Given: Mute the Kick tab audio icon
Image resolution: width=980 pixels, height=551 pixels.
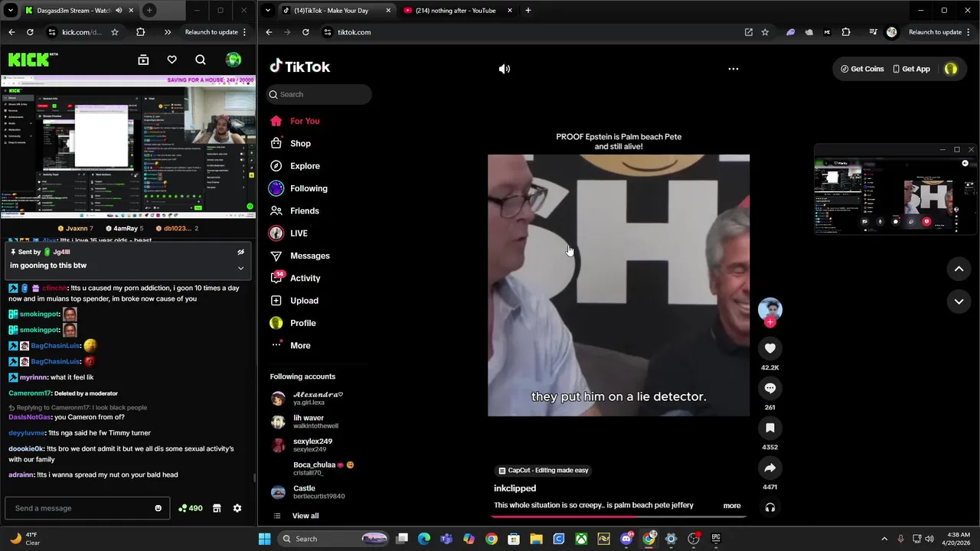Looking at the screenshot, I should (119, 11).
